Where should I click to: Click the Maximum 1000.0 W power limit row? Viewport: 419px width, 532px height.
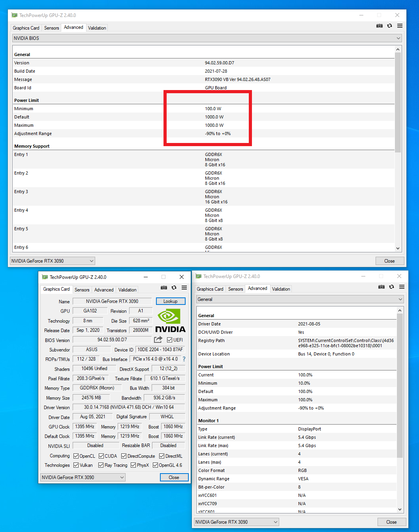(203, 125)
